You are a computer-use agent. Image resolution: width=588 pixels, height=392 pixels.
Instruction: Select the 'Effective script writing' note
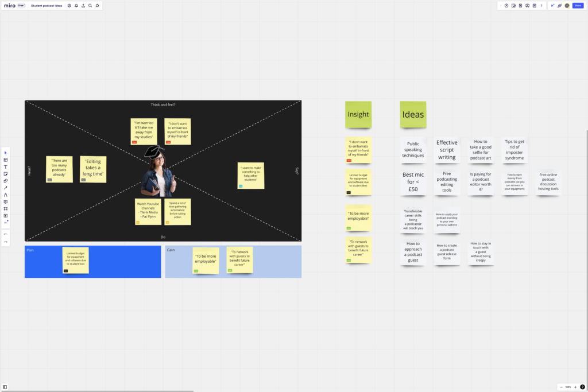[x=447, y=150]
